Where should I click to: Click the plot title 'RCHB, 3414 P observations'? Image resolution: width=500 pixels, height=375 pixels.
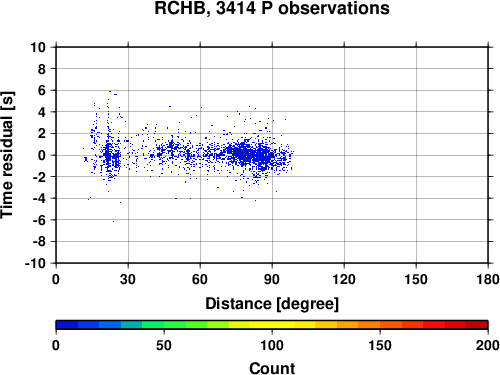272,8
